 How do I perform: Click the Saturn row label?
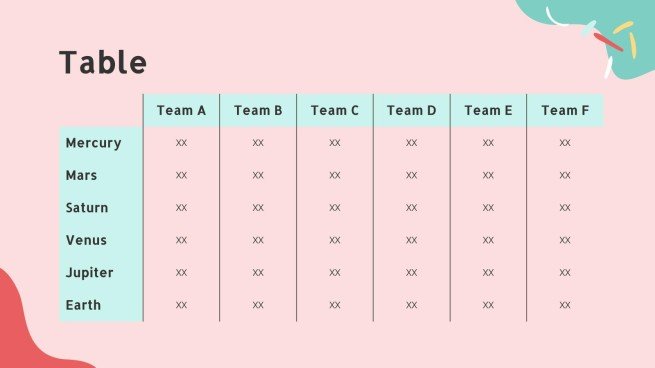click(x=87, y=208)
